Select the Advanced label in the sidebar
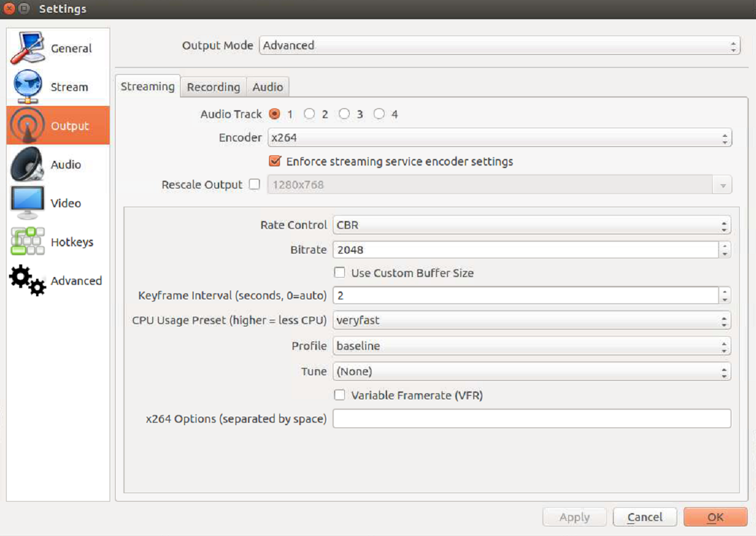This screenshot has width=756, height=536. tap(76, 281)
